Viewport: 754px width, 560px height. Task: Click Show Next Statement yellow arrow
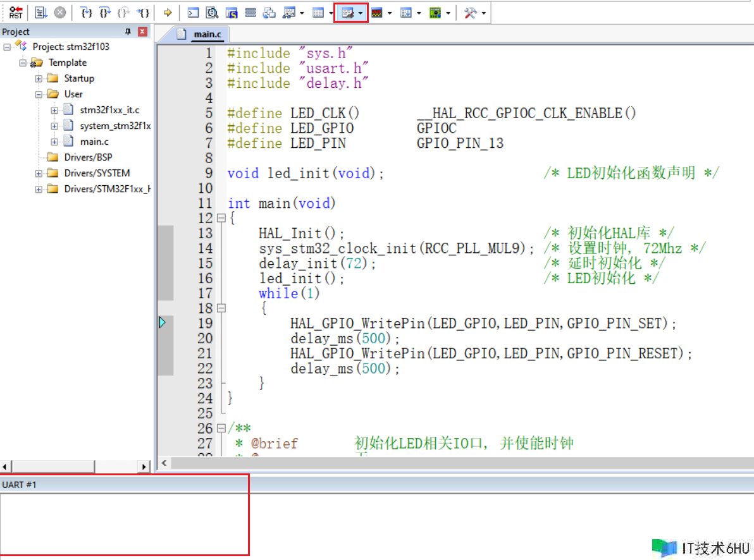(168, 13)
